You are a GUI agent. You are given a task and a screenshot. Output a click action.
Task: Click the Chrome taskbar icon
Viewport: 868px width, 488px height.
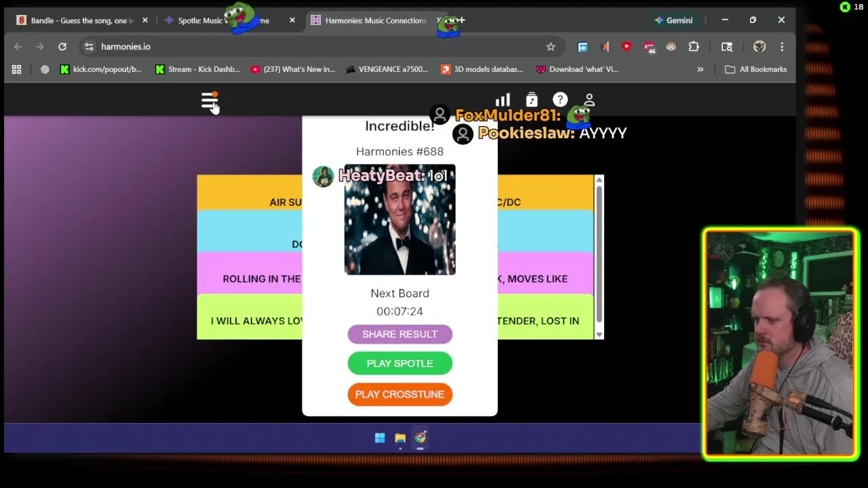[x=420, y=438]
